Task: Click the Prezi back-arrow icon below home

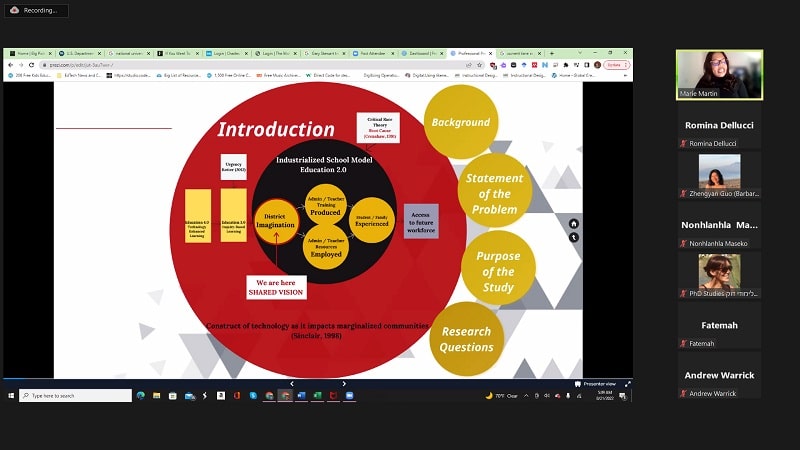Action: click(574, 237)
